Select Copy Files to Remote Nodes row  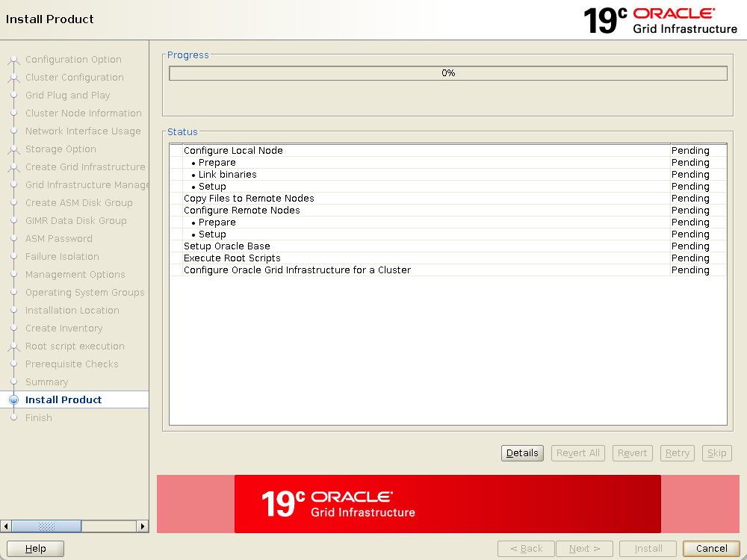click(249, 199)
